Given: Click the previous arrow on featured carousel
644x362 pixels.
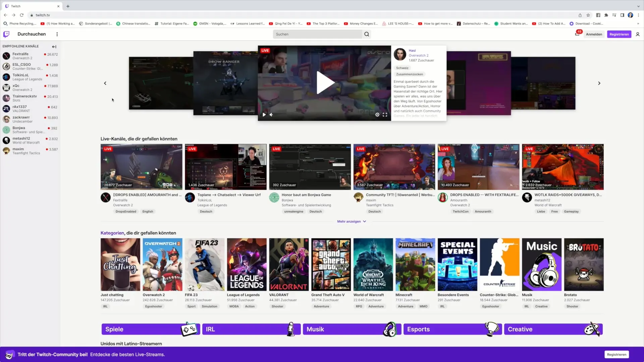Looking at the screenshot, I should coord(105,83).
